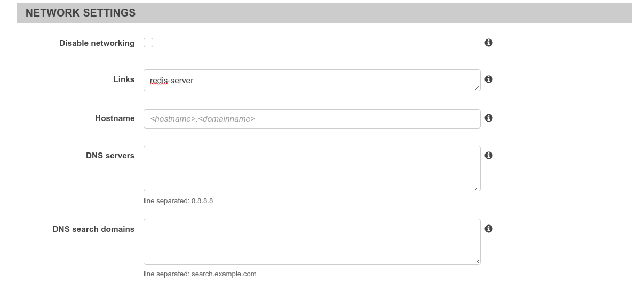Select the DNS servers text area

coord(312,168)
